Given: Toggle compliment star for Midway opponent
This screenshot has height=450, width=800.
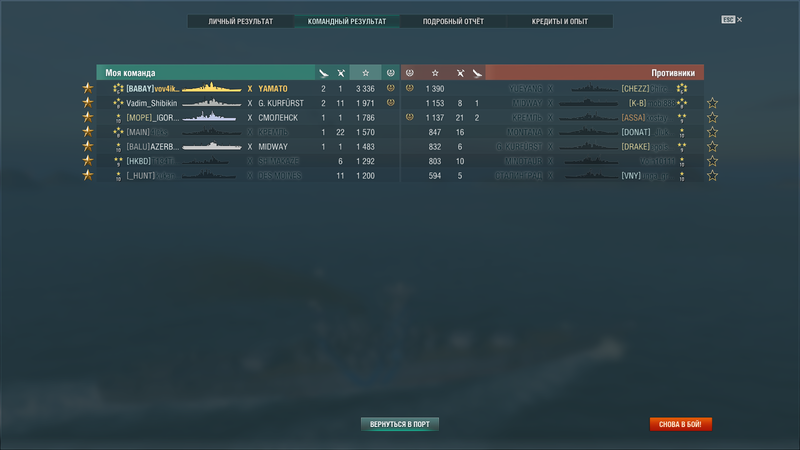Looking at the screenshot, I should tap(712, 103).
